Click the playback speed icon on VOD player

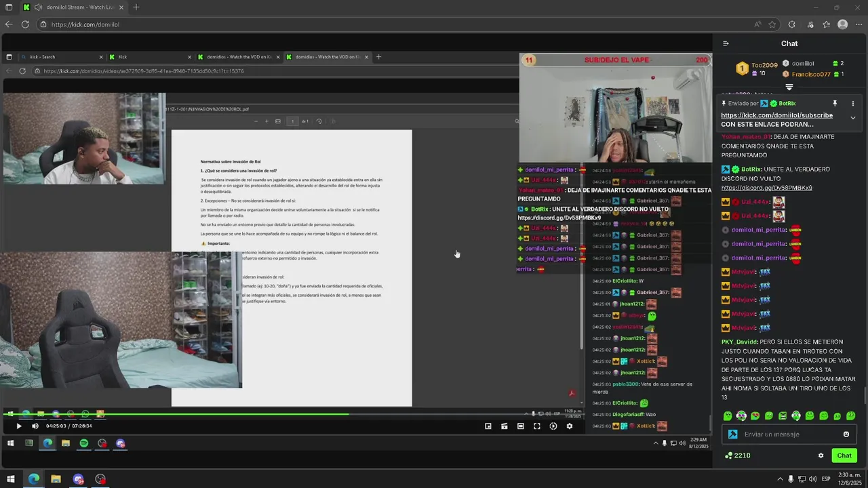pos(553,426)
